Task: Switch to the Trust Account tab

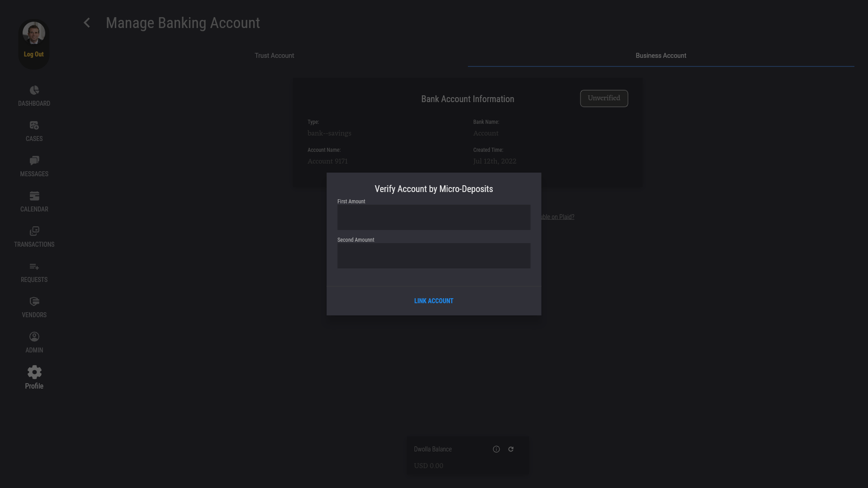Action: pyautogui.click(x=274, y=56)
